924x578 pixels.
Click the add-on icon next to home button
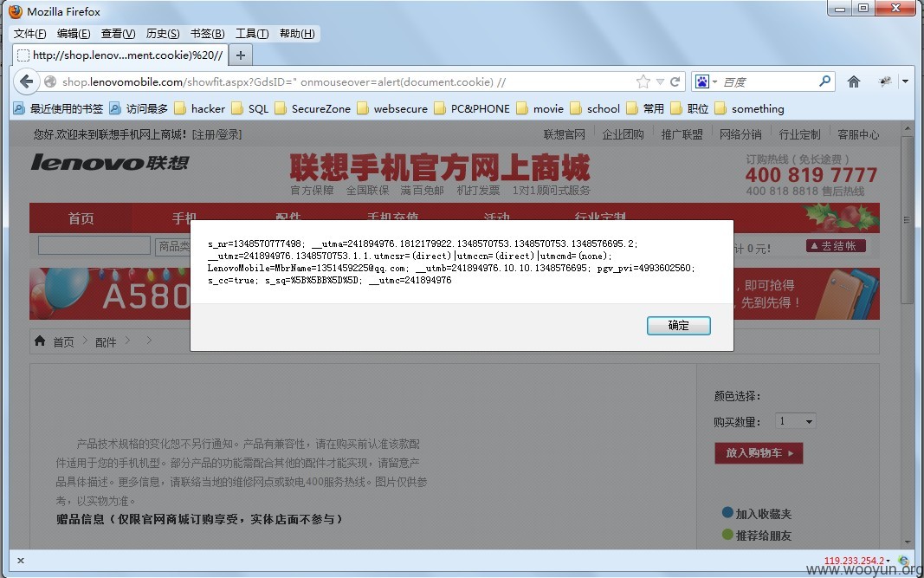coord(884,81)
